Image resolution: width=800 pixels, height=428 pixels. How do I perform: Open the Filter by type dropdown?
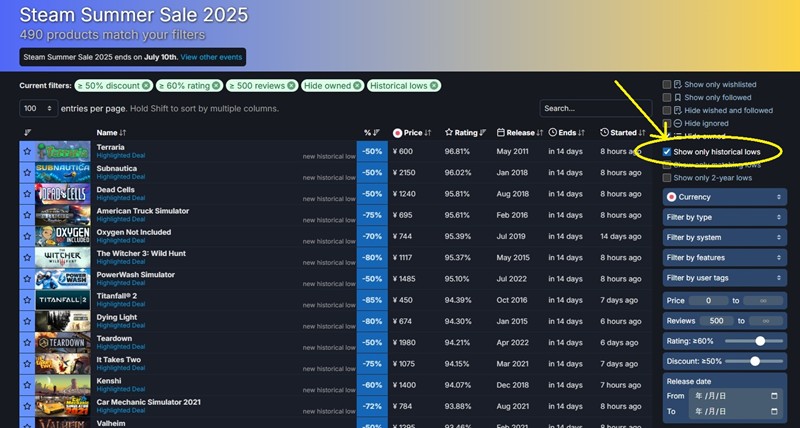click(724, 217)
